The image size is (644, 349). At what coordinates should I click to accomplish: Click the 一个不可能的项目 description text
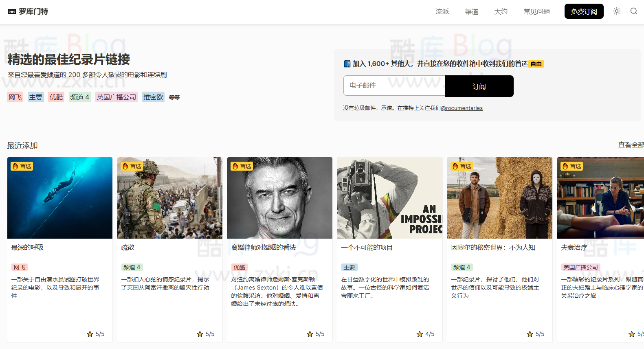click(x=385, y=288)
